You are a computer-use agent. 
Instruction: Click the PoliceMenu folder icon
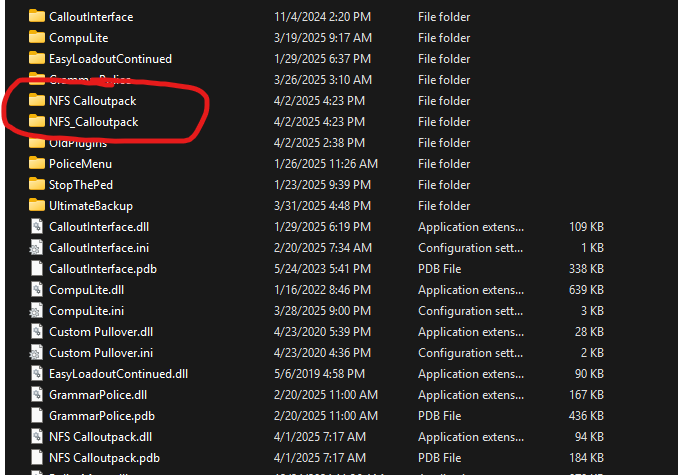[x=37, y=163]
